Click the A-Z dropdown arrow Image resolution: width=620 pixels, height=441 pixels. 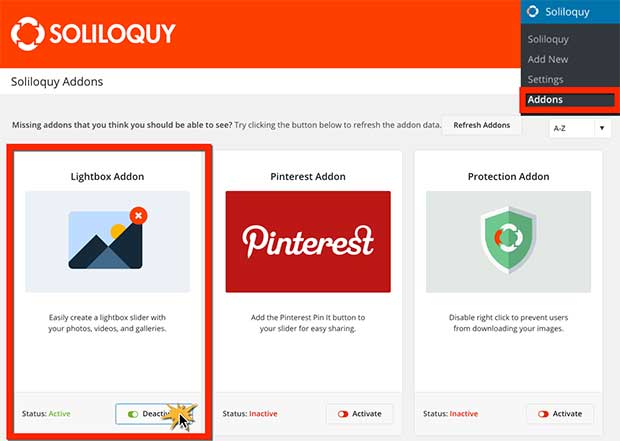click(602, 128)
